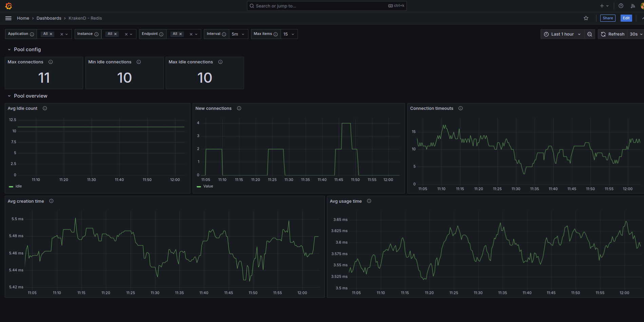Screen dimensions: 644x322
Task: Click info icon next to Connection timeouts
Action: tap(460, 108)
